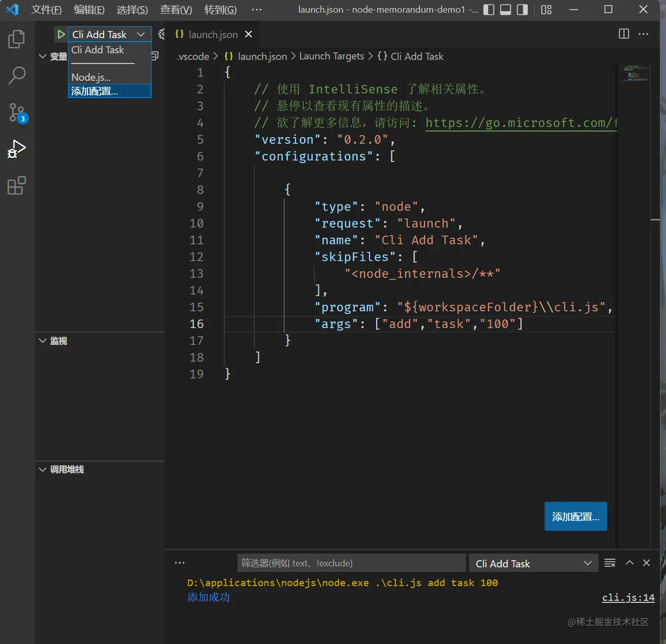The height and width of the screenshot is (644, 666).
Task: Click the green Start Debugging play icon
Action: (61, 35)
